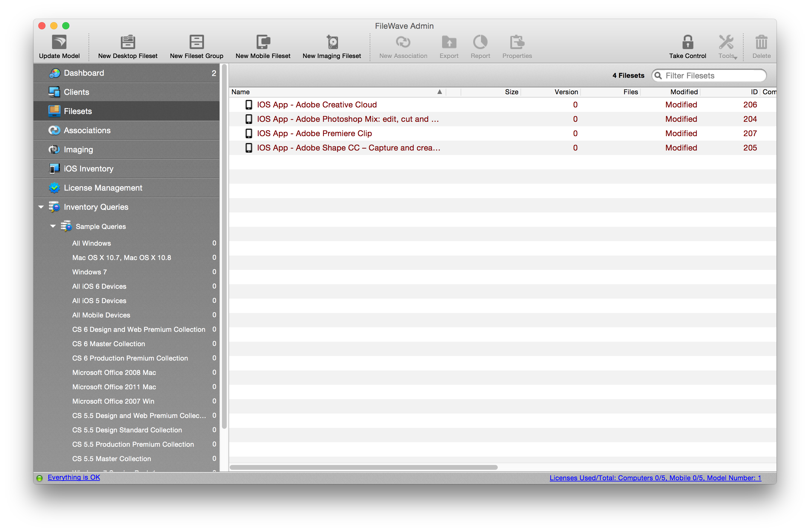810x532 pixels.
Task: Open the Tools dropdown menu
Action: click(727, 46)
